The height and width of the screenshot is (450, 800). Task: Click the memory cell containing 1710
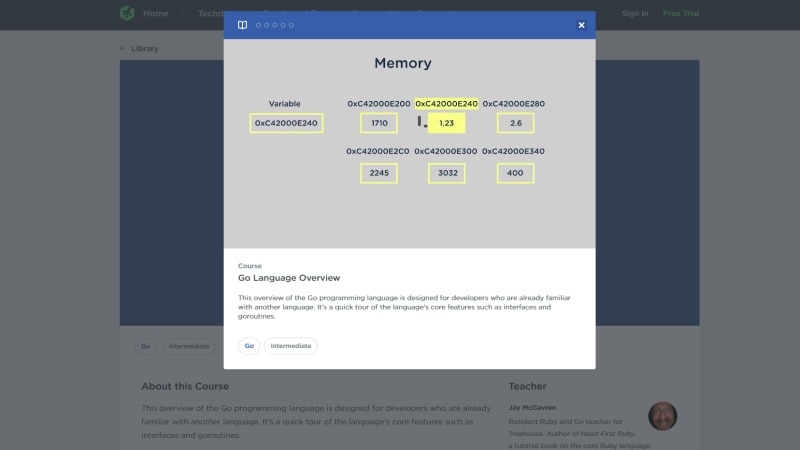pyautogui.click(x=379, y=123)
